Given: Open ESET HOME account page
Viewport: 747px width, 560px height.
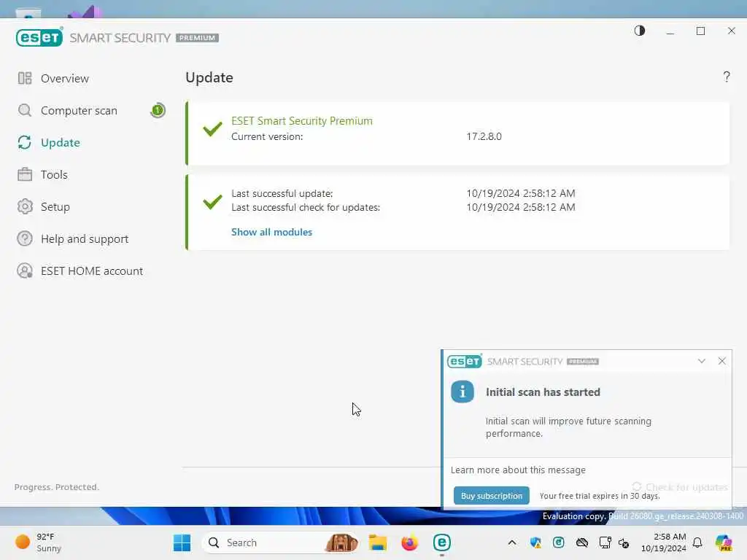Looking at the screenshot, I should [x=91, y=271].
